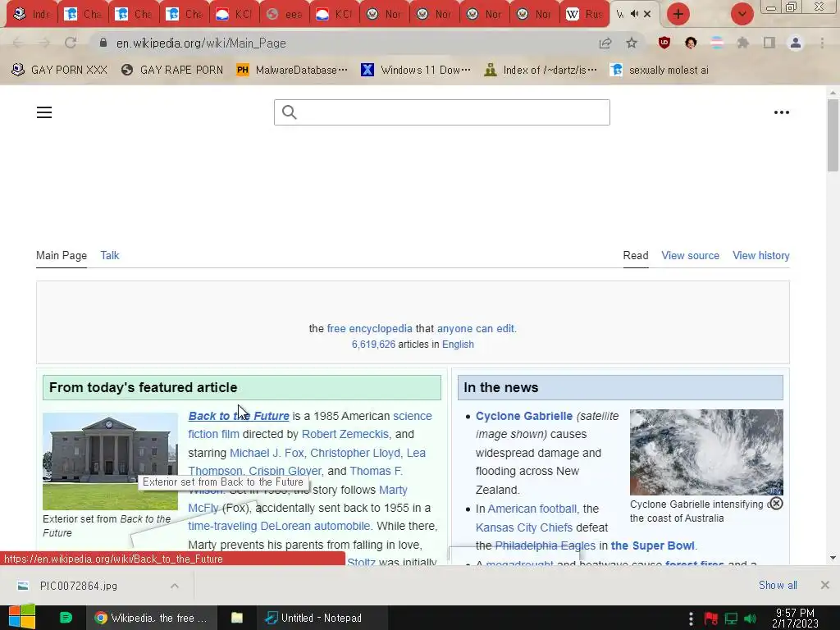The height and width of the screenshot is (630, 840).
Task: Open the Cyclone Gabrielle news link
Action: (524, 416)
